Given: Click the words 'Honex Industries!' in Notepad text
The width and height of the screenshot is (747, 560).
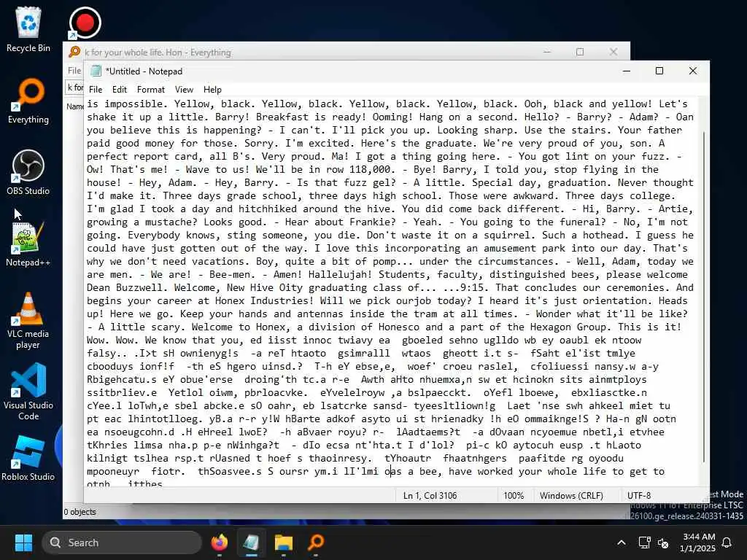Looking at the screenshot, I should coord(264,301).
